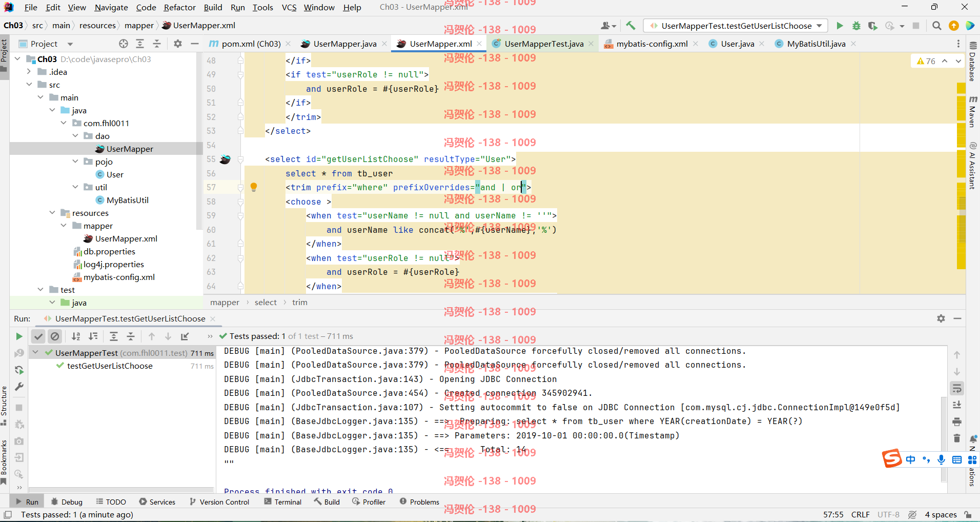The height and width of the screenshot is (522, 980).
Task: Print console output icon
Action: coord(957,422)
